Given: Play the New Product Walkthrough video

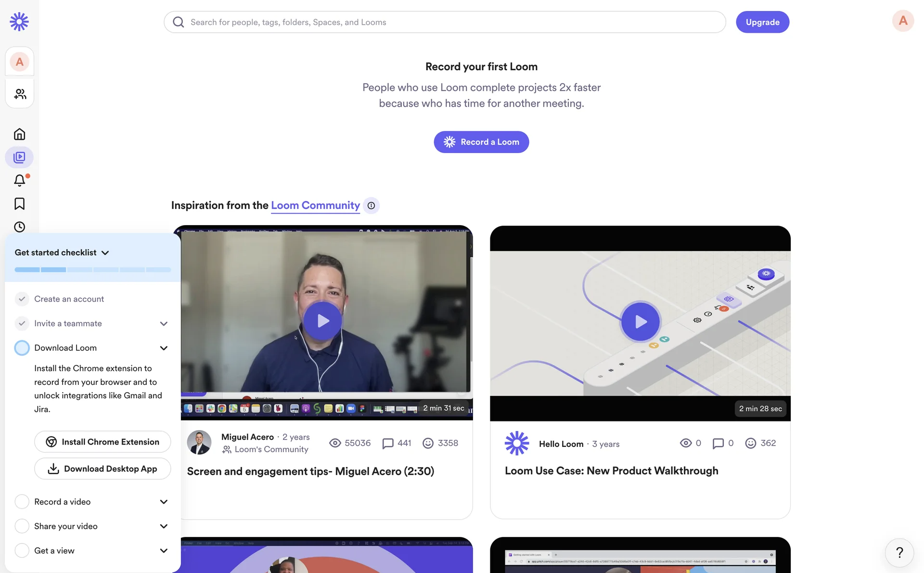Looking at the screenshot, I should pyautogui.click(x=640, y=321).
